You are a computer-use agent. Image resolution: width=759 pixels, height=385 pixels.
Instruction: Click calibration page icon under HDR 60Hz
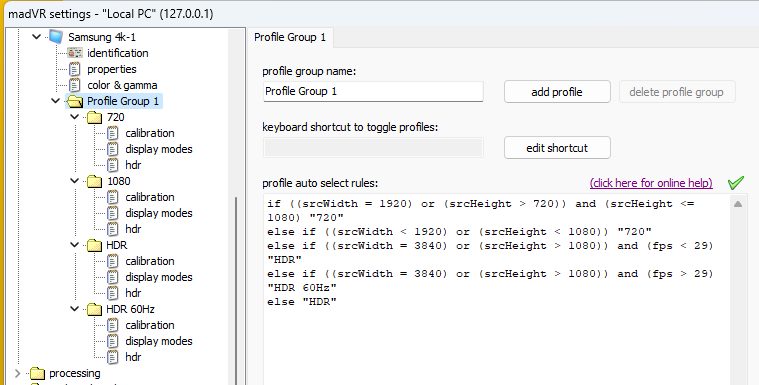point(112,325)
